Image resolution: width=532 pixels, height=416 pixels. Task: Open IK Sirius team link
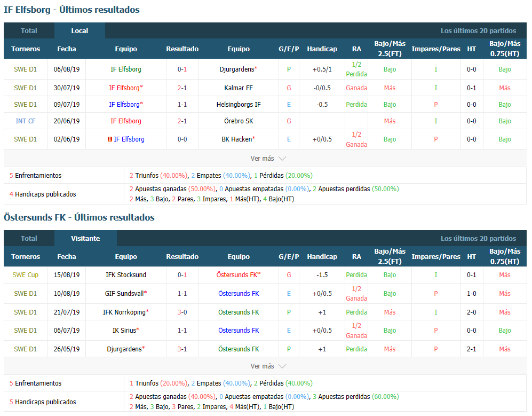tap(124, 331)
